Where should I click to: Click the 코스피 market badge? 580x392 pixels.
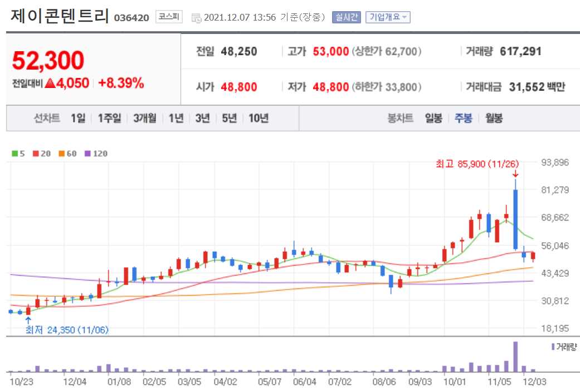point(170,17)
